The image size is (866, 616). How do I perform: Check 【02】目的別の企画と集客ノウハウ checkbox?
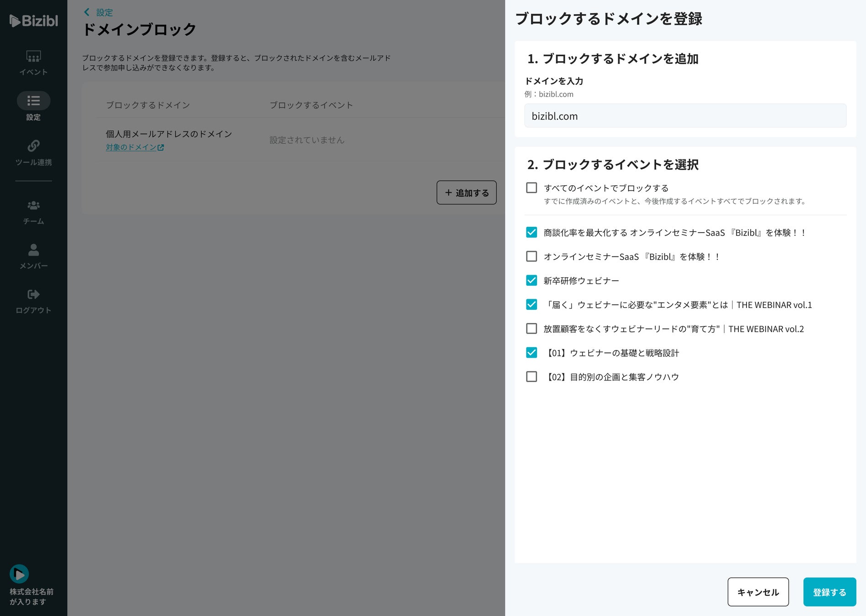532,376
